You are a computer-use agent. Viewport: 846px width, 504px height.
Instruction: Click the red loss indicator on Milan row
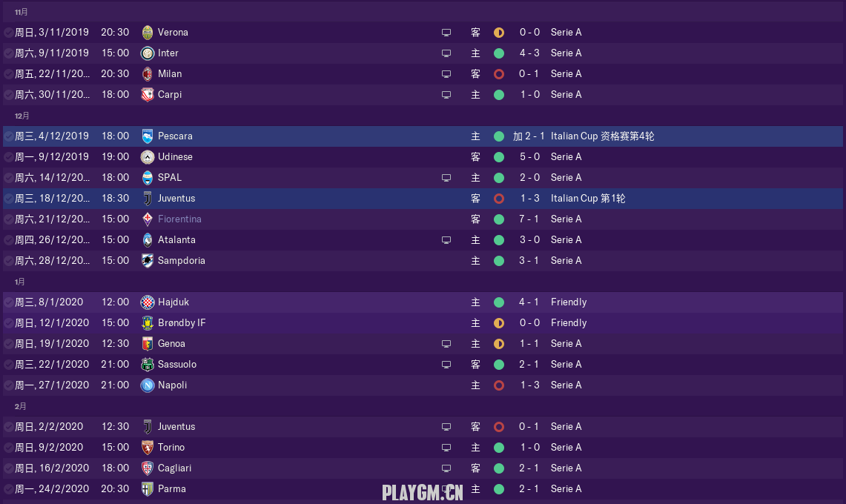pyautogui.click(x=499, y=74)
